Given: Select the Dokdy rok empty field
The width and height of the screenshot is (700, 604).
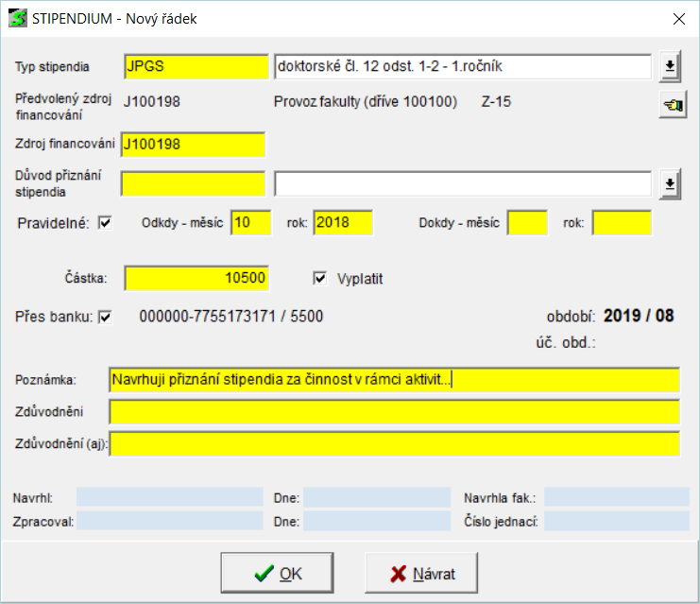Looking at the screenshot, I should click(622, 223).
